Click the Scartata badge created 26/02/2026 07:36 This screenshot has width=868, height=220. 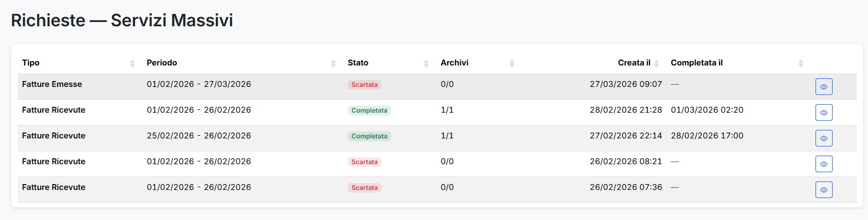(364, 188)
